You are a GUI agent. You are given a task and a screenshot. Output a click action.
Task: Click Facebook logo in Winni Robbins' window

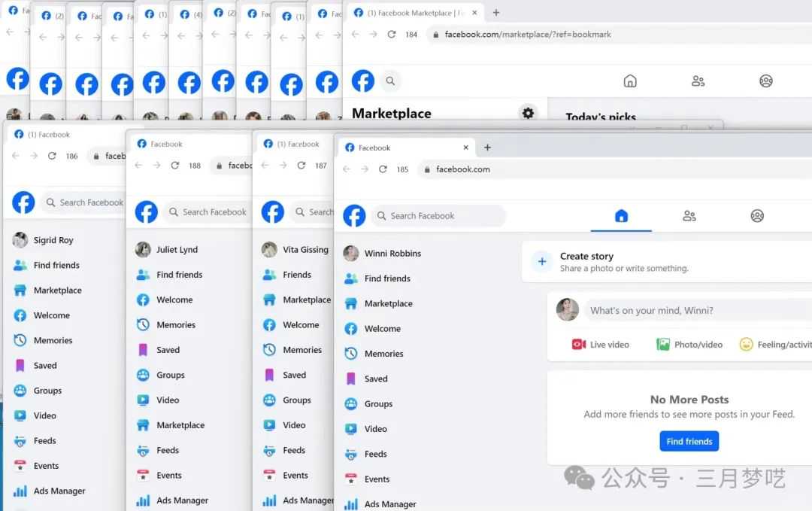[354, 215]
